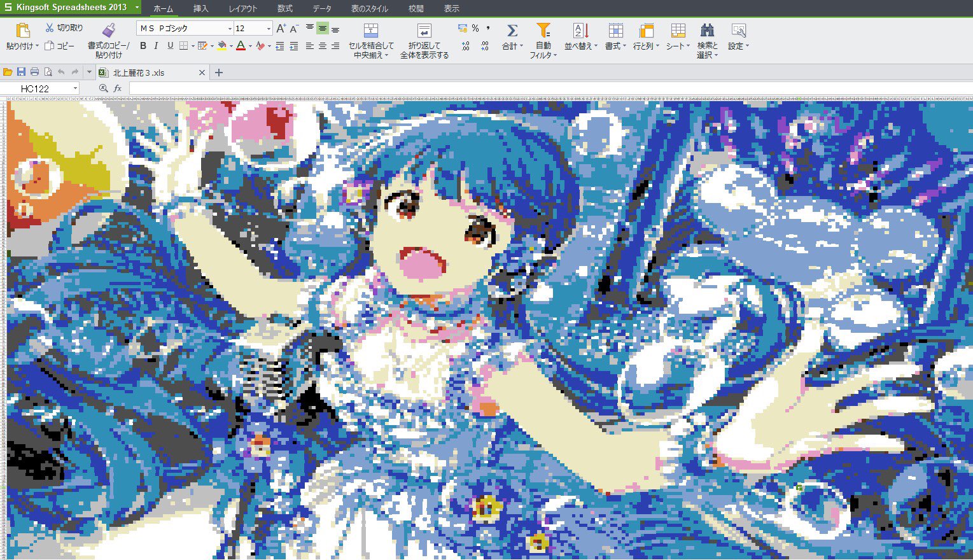The height and width of the screenshot is (560, 973).
Task: Open rows and columns (行と列) icon
Action: pos(646,31)
